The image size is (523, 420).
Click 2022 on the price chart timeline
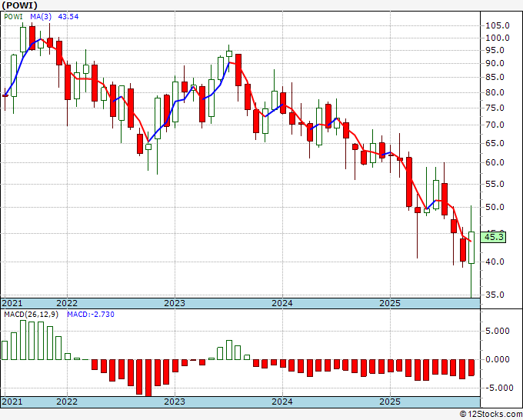point(66,303)
